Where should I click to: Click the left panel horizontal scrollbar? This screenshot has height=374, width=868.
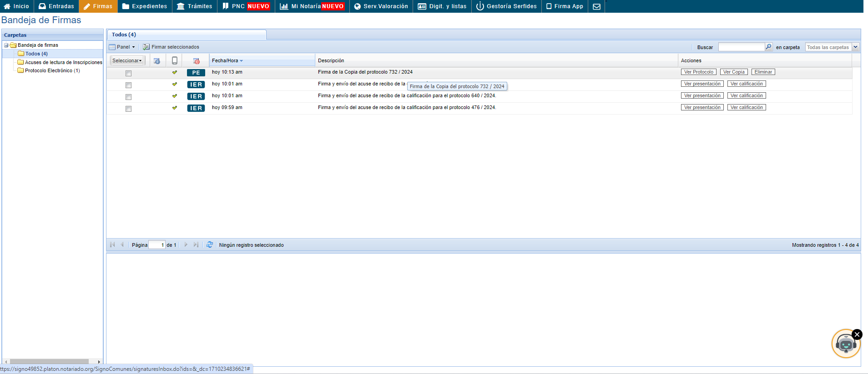coord(49,362)
